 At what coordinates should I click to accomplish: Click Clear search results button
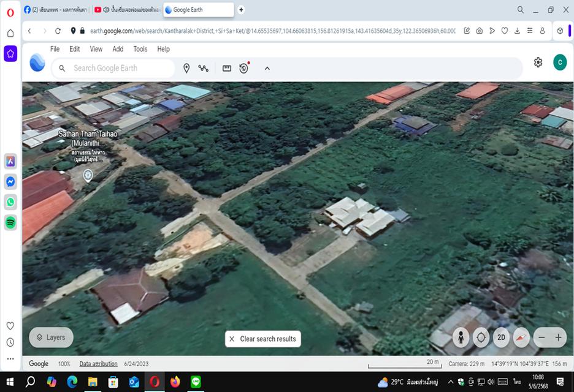(262, 339)
